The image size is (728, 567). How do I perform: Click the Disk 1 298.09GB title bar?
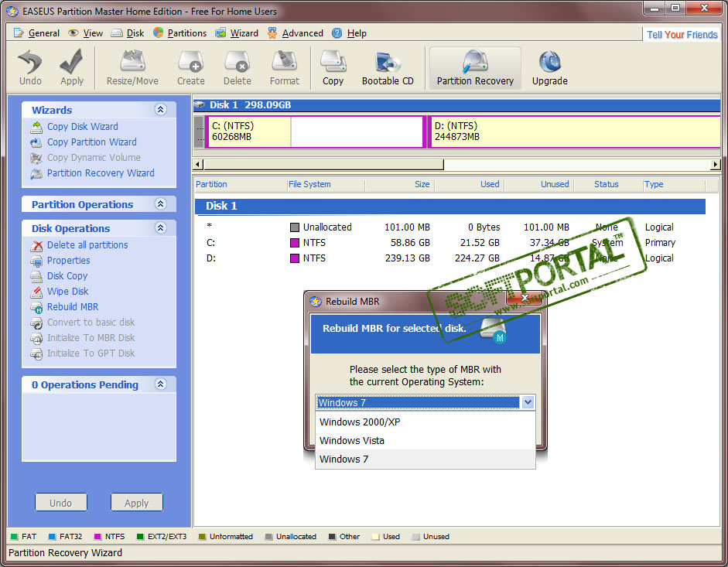[457, 105]
